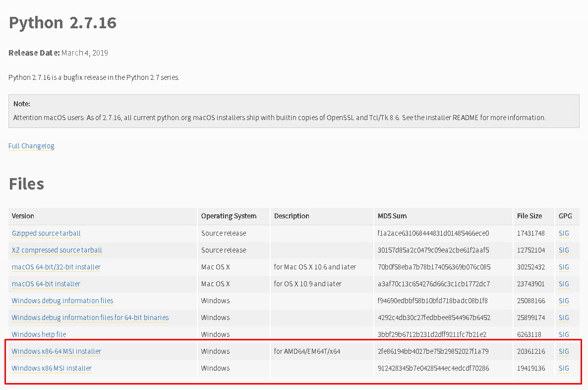Open SIG link in the 25899174 file size row
The width and height of the screenshot is (588, 390).
[x=564, y=318]
